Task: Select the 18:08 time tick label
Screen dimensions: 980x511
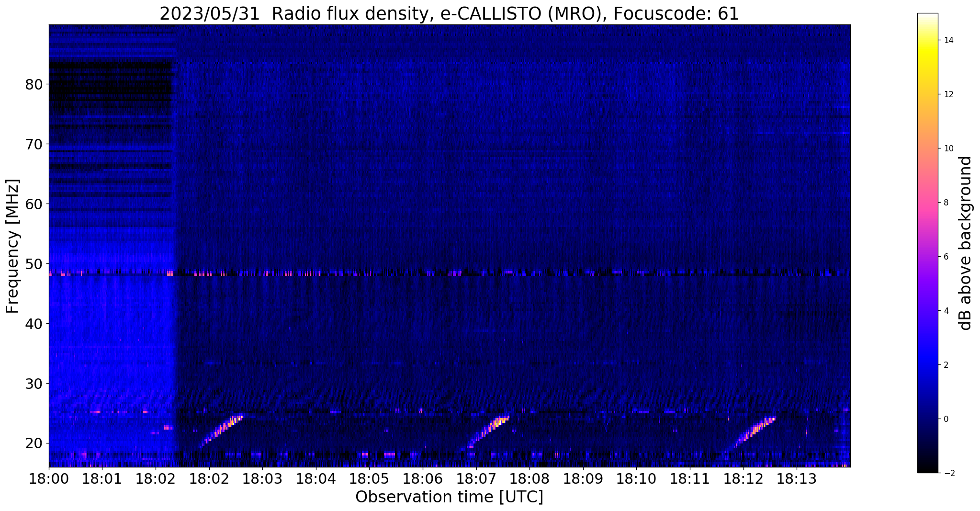Action: [529, 478]
